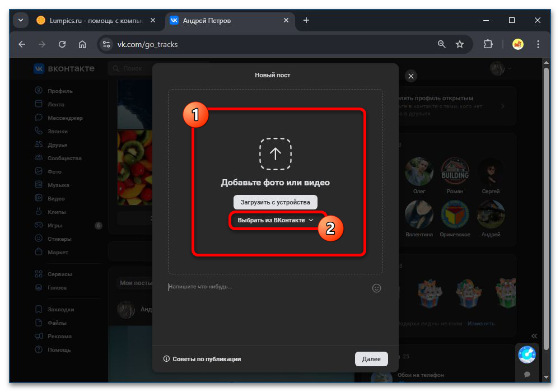Click the Реклама megaphone icon
The height and width of the screenshot is (392, 560).
39,337
